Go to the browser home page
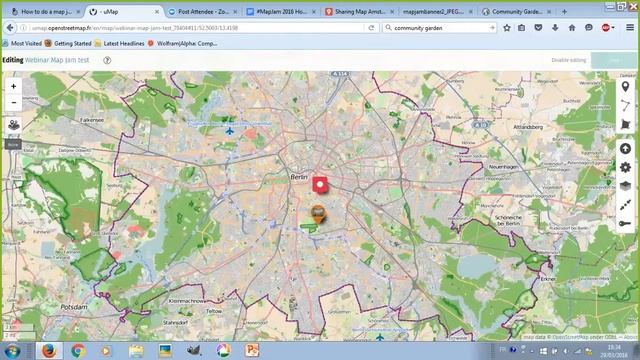Image resolution: width=640 pixels, height=360 pixels. click(572, 28)
